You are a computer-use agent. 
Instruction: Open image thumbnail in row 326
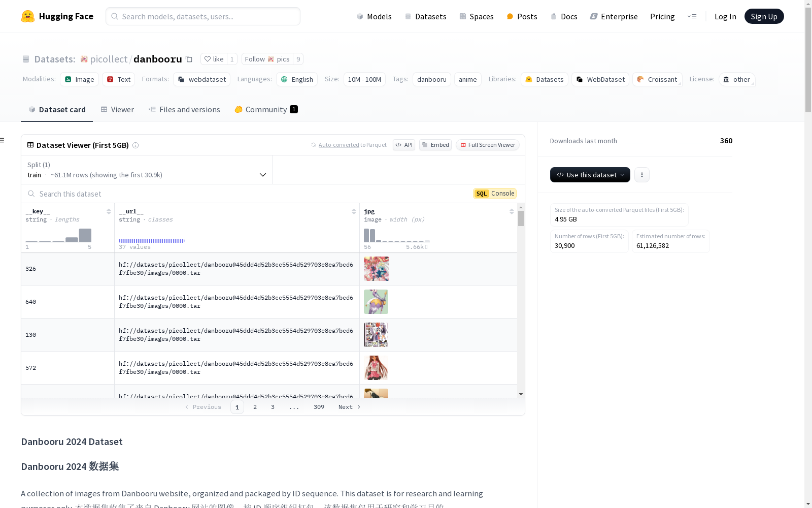coord(376,269)
